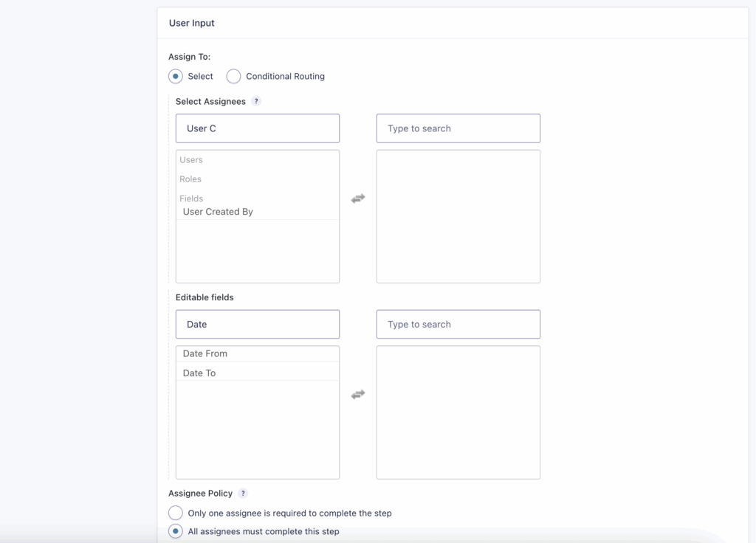Expand the Roles group

(191, 179)
